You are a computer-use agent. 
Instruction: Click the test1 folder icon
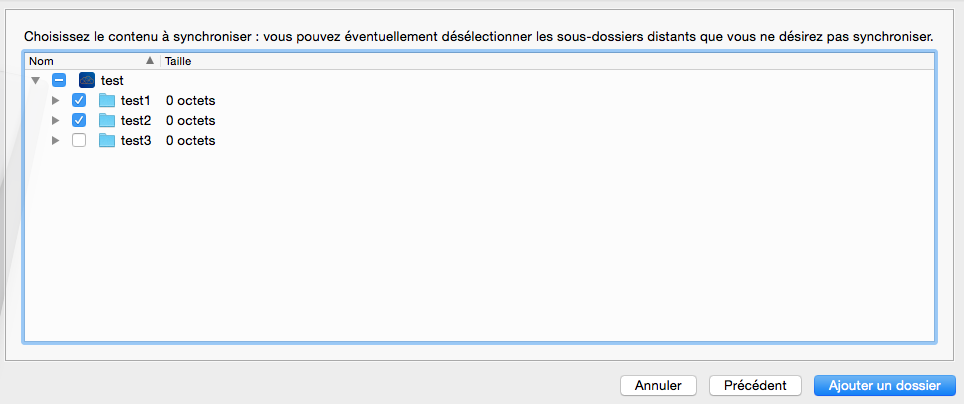[x=107, y=100]
